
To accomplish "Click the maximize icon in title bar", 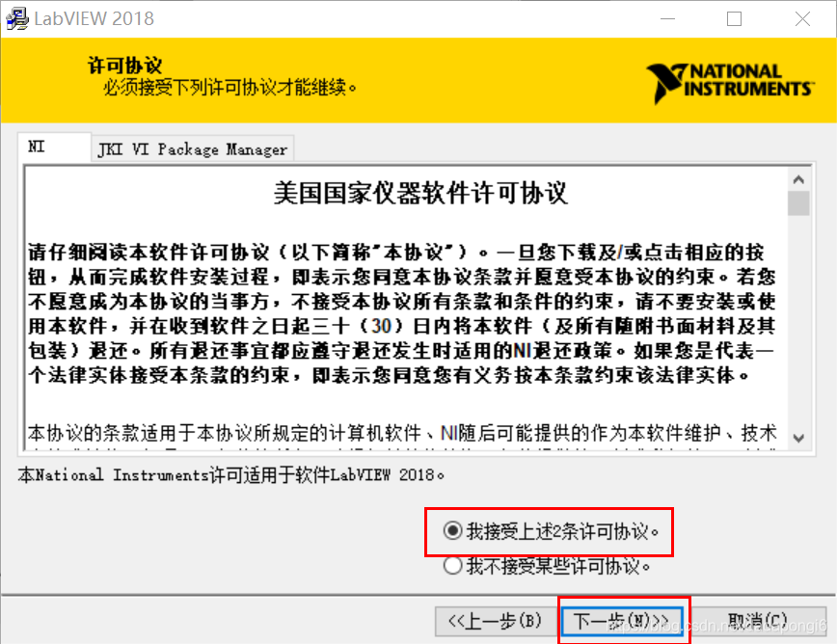I will (x=735, y=18).
